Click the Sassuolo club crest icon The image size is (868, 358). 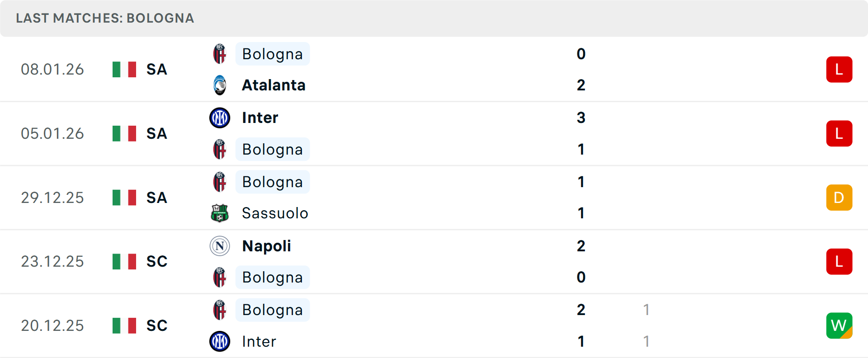pyautogui.click(x=220, y=213)
